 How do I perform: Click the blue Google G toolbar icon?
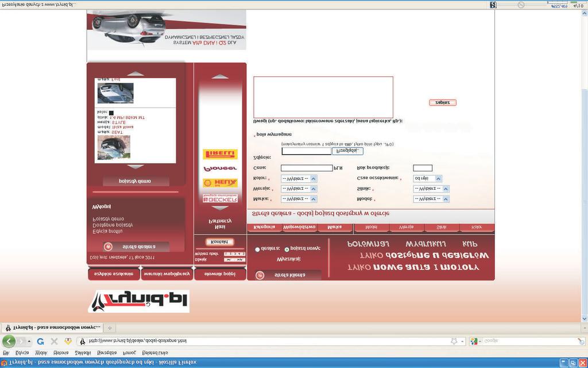[41, 342]
